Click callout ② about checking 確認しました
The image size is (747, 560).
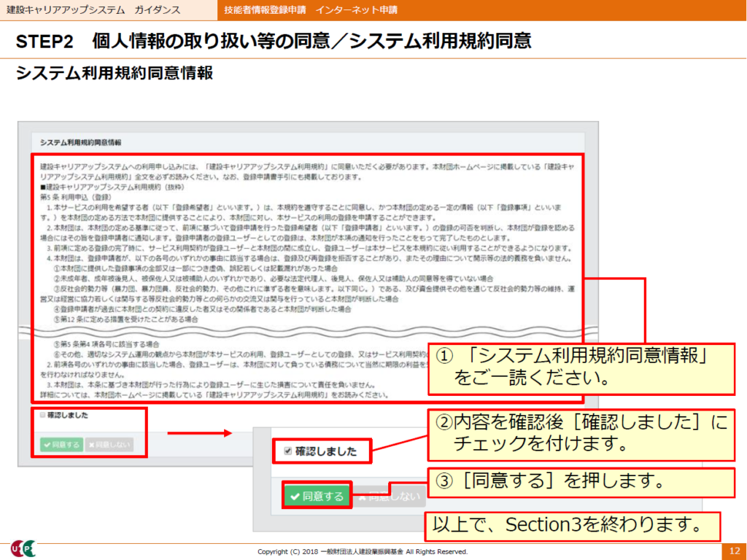point(580,432)
